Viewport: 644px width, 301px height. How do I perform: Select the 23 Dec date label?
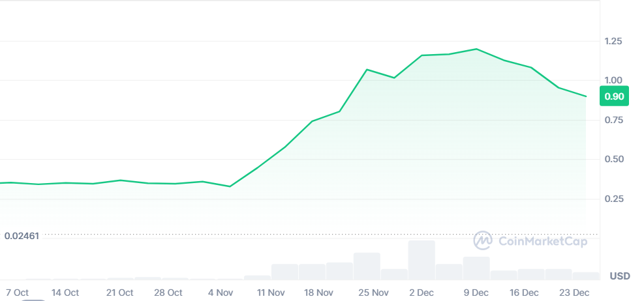click(x=574, y=293)
